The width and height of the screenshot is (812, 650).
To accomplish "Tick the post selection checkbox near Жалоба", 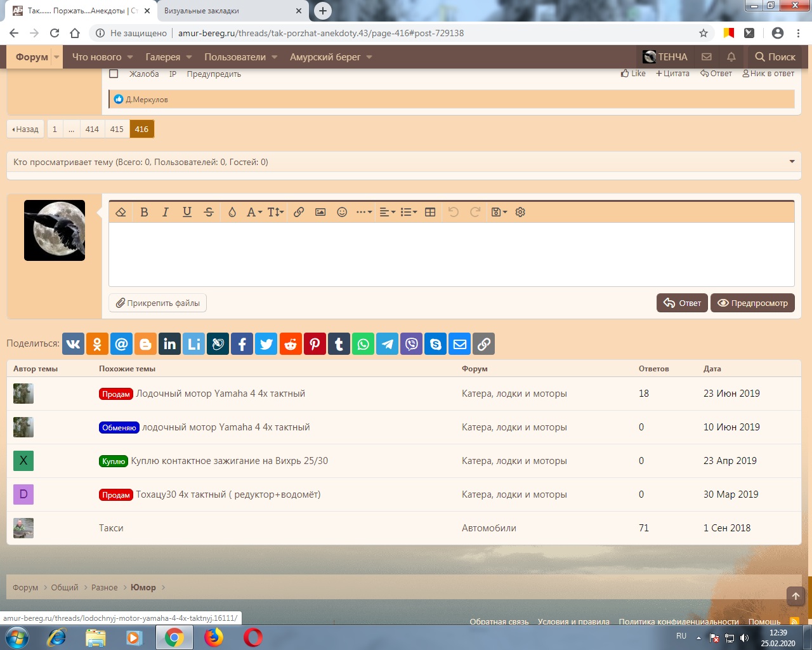I will click(114, 74).
